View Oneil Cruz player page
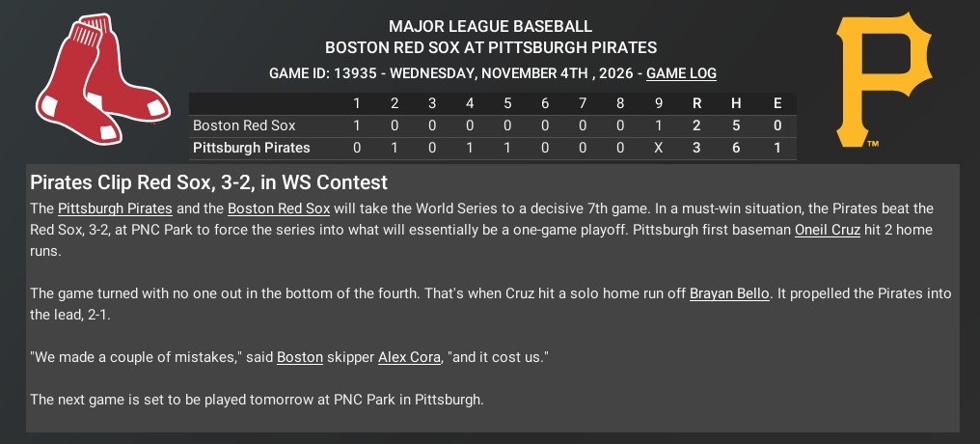 point(828,230)
